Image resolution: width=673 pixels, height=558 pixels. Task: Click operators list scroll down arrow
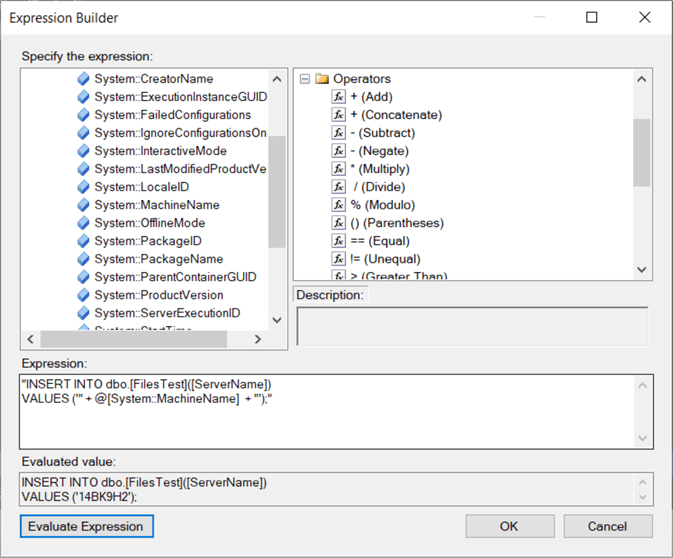click(x=642, y=270)
